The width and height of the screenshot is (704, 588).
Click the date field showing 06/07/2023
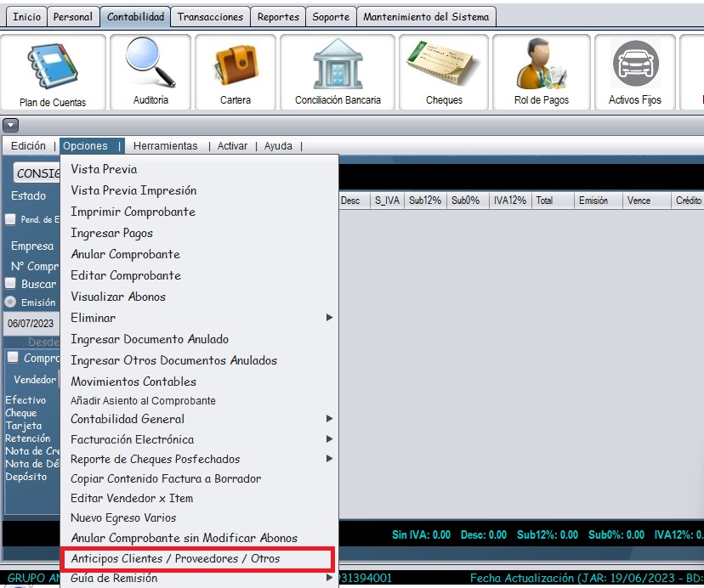(x=31, y=324)
